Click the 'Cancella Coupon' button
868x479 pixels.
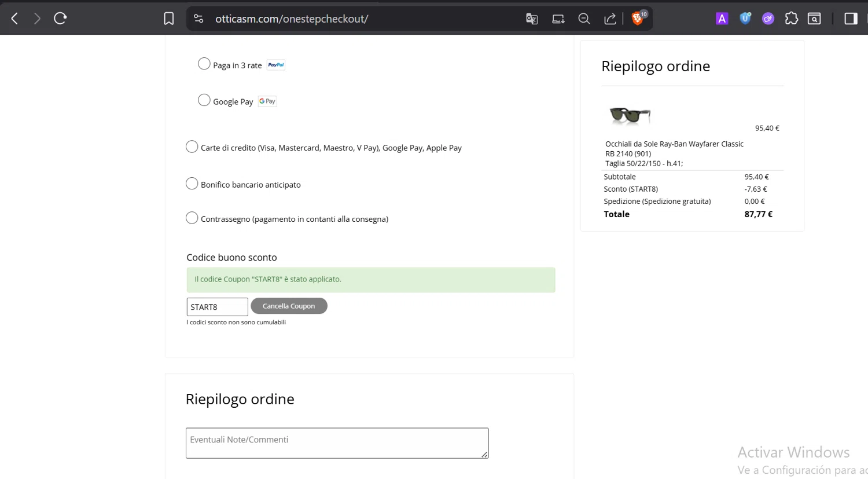click(289, 306)
